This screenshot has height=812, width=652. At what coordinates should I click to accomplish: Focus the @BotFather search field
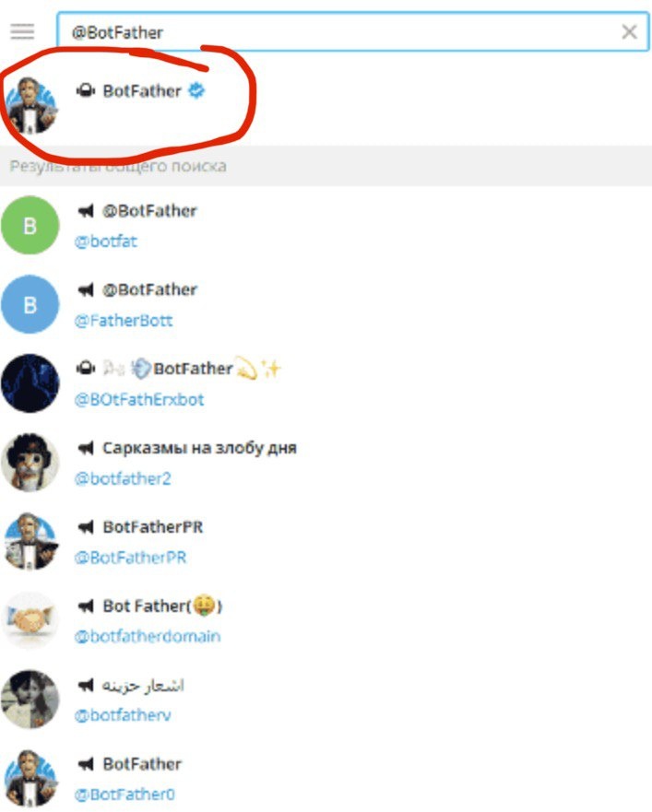(x=352, y=32)
